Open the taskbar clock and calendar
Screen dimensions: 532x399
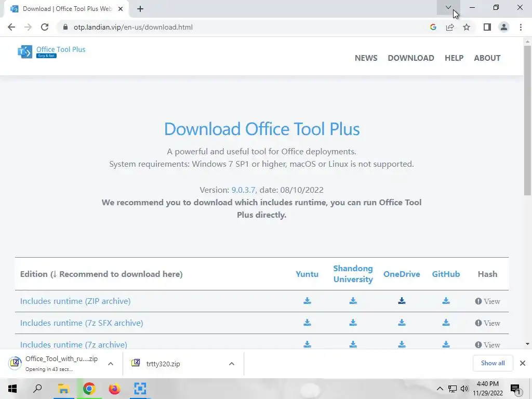coord(488,389)
